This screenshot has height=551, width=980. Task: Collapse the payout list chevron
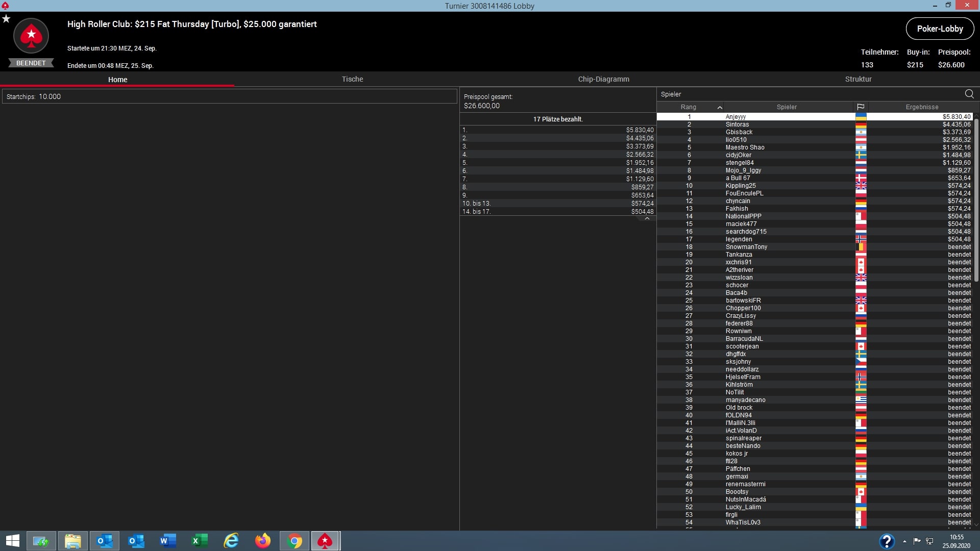(x=647, y=218)
